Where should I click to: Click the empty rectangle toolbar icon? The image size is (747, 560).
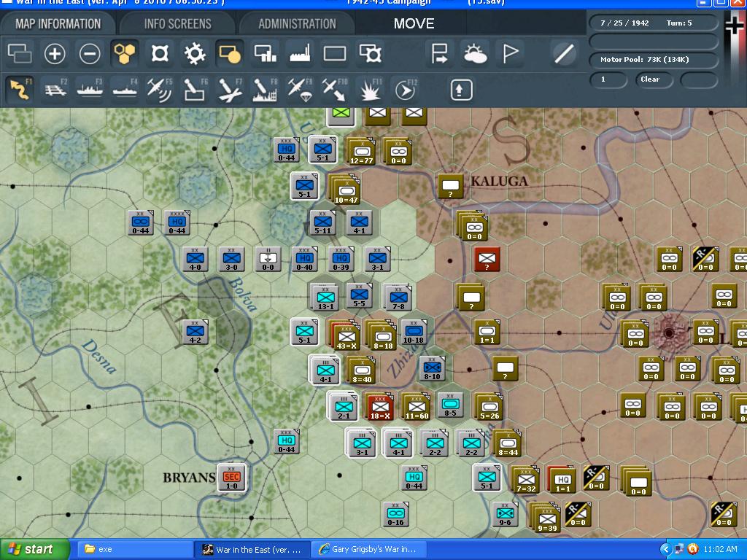coord(335,53)
